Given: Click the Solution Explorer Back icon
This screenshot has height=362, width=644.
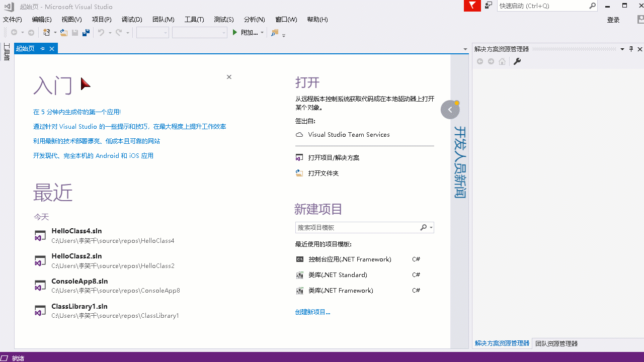Looking at the screenshot, I should (480, 61).
